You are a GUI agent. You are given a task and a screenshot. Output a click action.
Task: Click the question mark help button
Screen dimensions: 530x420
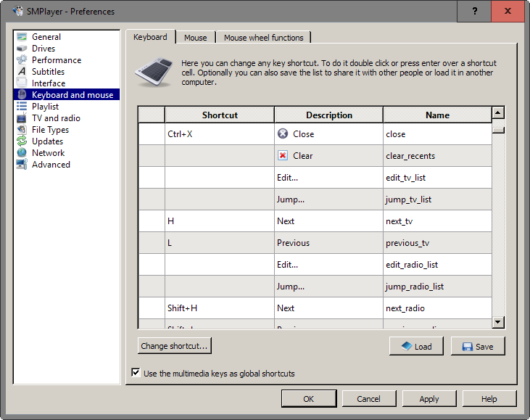474,11
